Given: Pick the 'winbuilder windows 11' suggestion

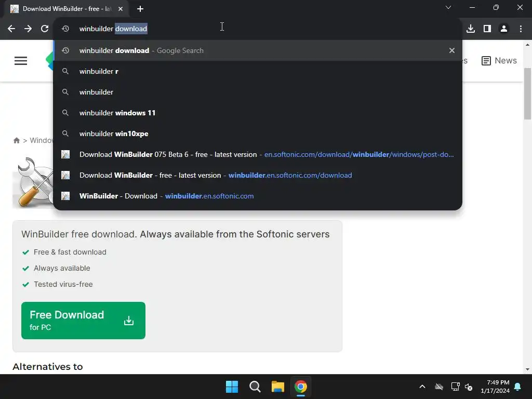Looking at the screenshot, I should [258, 113].
